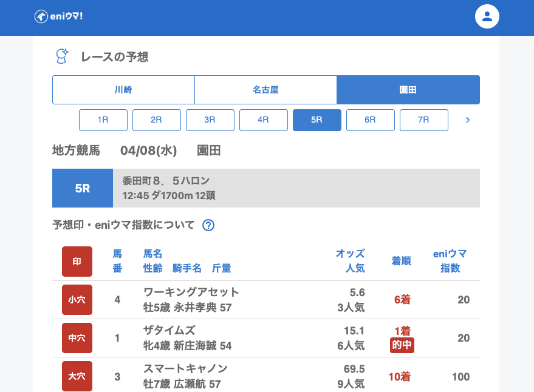Click the eniウマ! logo in header
534x392 pixels.
tap(58, 16)
